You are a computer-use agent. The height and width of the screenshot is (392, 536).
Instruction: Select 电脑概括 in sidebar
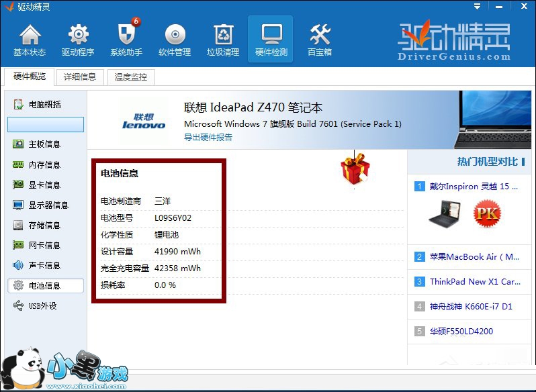[x=45, y=105]
